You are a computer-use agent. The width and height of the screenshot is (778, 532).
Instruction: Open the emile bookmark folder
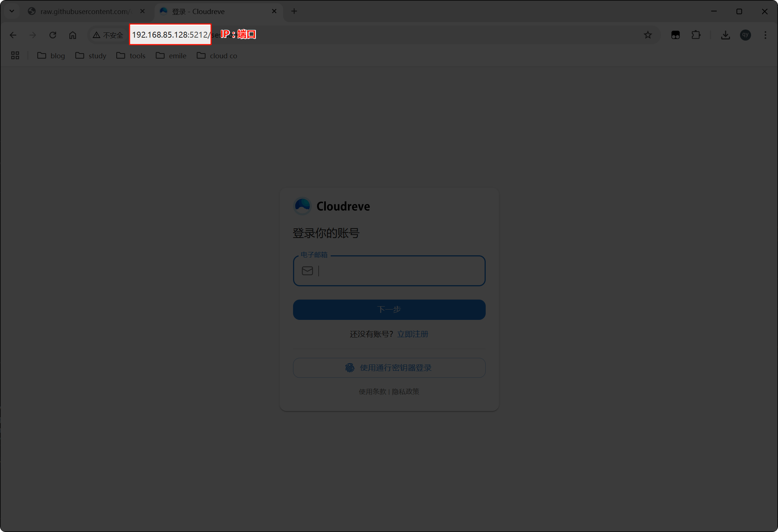pyautogui.click(x=171, y=56)
